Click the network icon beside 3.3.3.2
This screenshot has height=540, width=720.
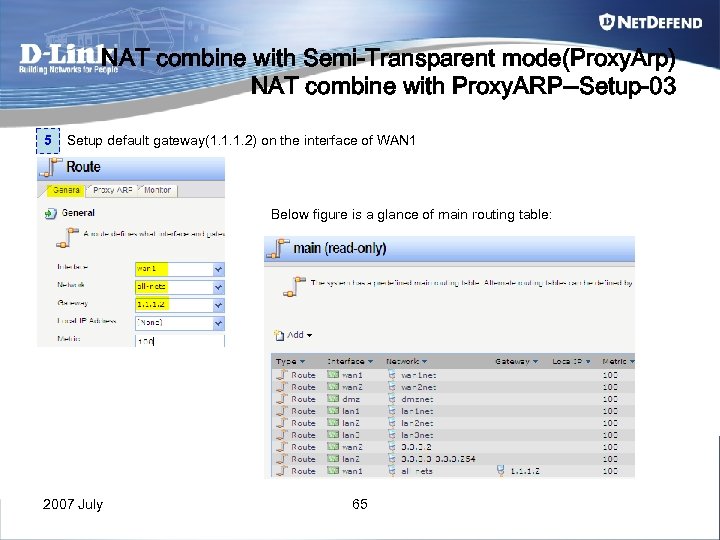tap(392, 446)
